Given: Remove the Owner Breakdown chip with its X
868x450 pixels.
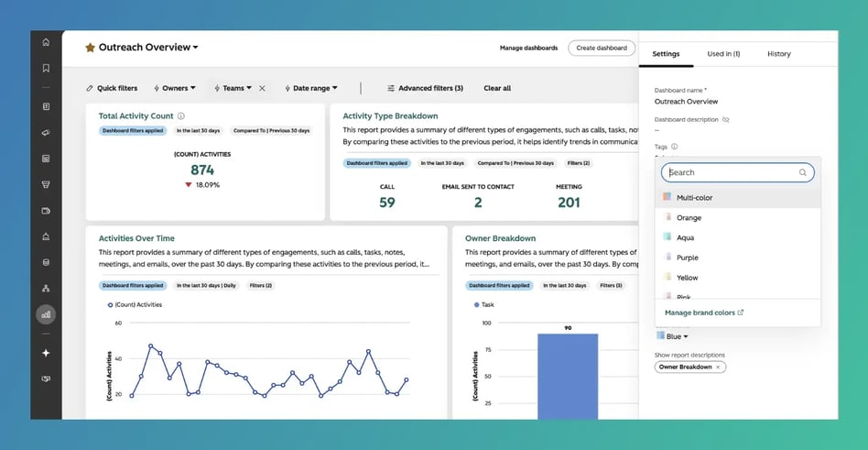Looking at the screenshot, I should click(718, 367).
